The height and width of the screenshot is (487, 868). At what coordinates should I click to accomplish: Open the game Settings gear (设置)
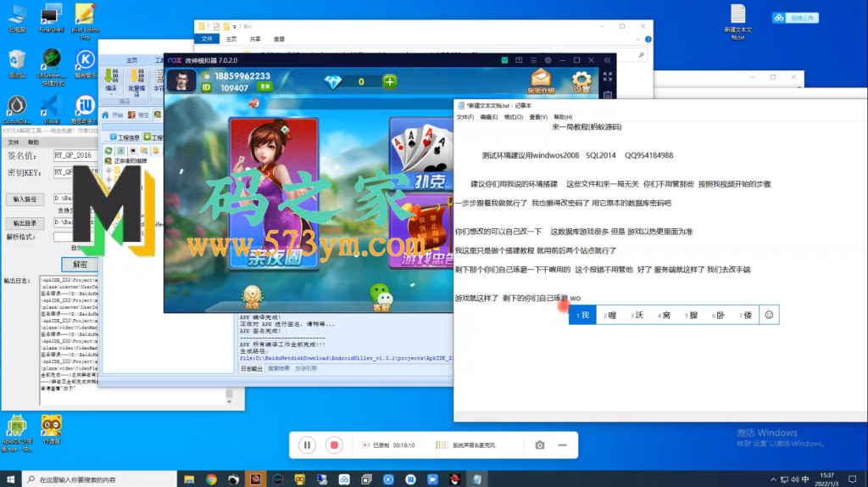[581, 81]
